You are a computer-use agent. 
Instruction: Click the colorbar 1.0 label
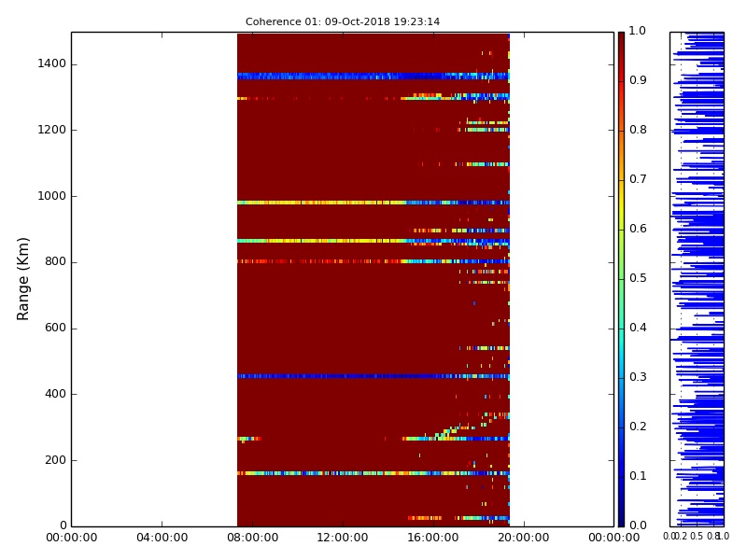(637, 31)
